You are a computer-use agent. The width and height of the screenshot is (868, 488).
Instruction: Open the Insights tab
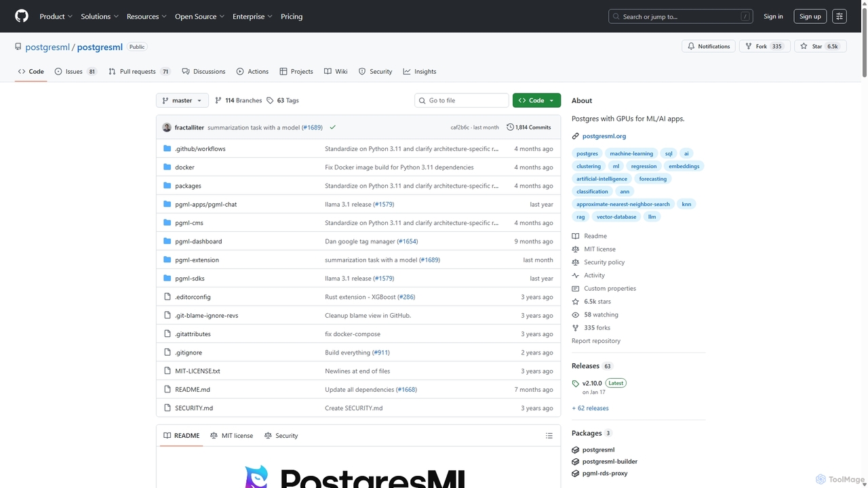[420, 71]
